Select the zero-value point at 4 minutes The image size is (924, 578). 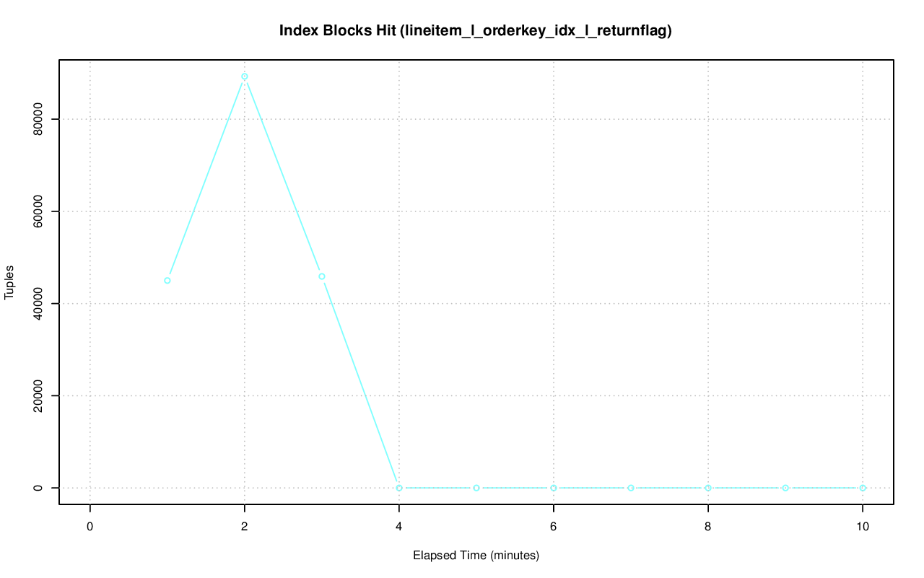click(399, 488)
